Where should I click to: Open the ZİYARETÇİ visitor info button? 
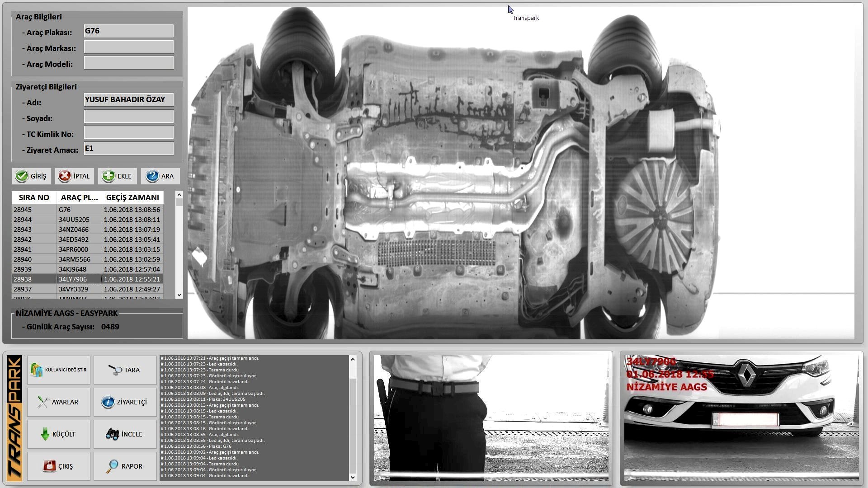[125, 402]
